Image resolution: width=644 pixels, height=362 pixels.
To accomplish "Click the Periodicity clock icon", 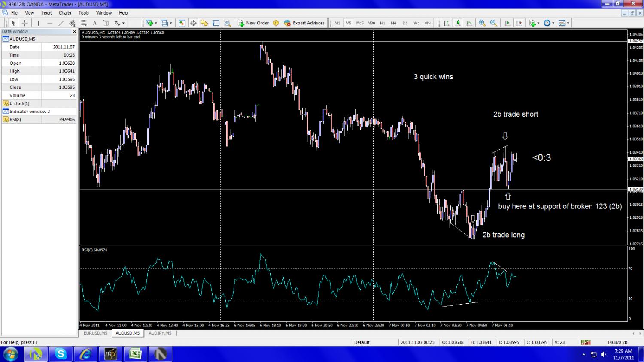I will pyautogui.click(x=547, y=23).
